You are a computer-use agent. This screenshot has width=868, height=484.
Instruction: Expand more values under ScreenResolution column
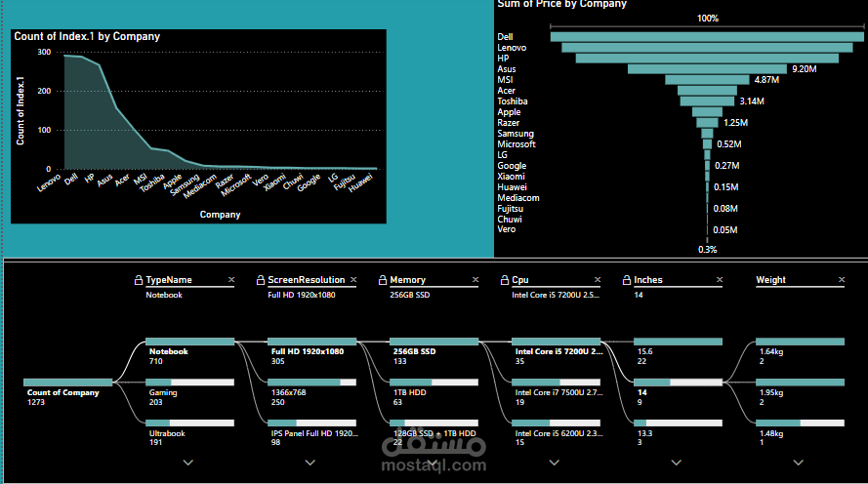[310, 463]
